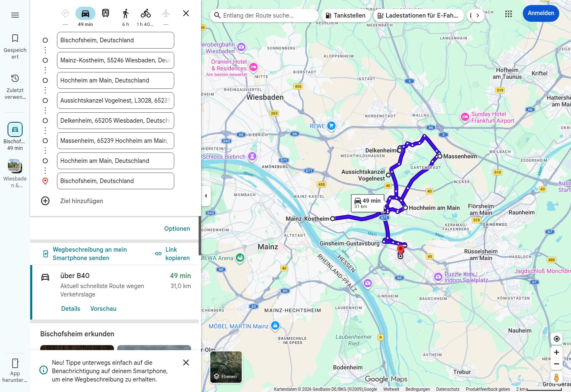Select public transit travel mode
The height and width of the screenshot is (392, 571).
point(106,13)
